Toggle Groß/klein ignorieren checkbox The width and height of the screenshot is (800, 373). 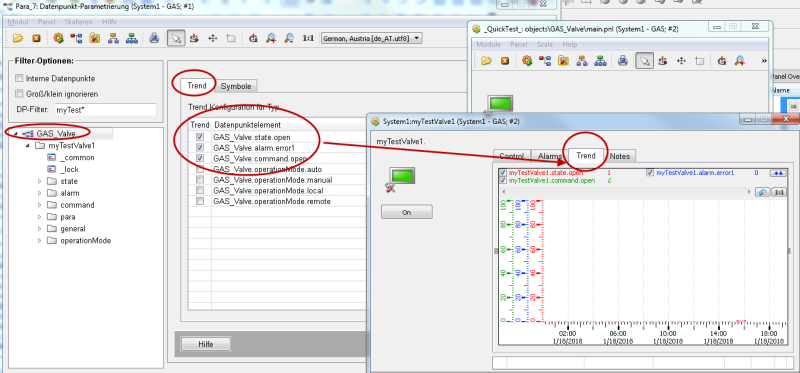tap(19, 94)
